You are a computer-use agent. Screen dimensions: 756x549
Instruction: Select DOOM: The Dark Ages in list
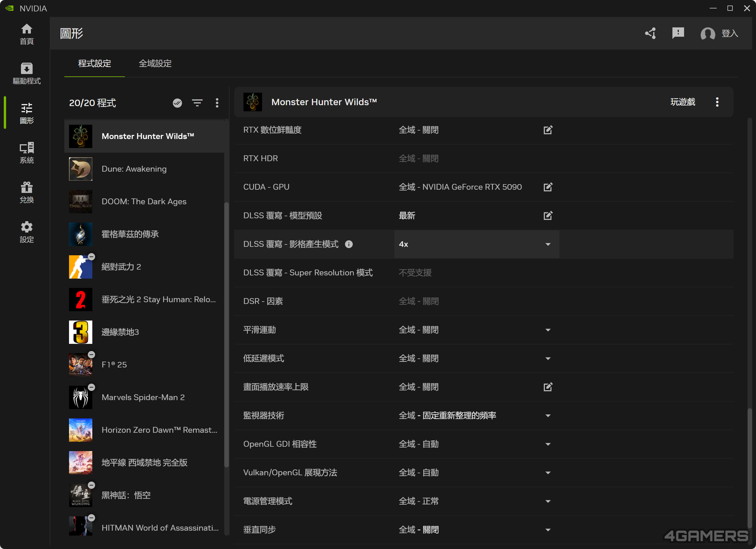point(144,201)
